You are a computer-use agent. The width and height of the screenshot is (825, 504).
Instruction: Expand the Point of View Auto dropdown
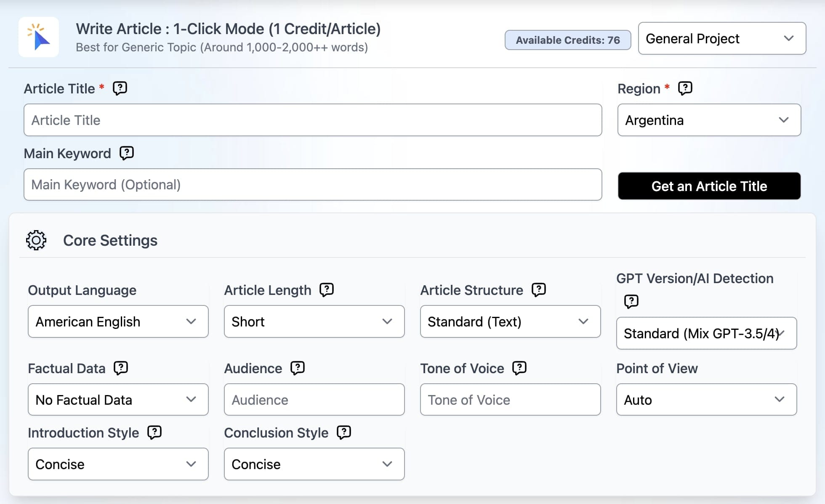click(x=705, y=401)
